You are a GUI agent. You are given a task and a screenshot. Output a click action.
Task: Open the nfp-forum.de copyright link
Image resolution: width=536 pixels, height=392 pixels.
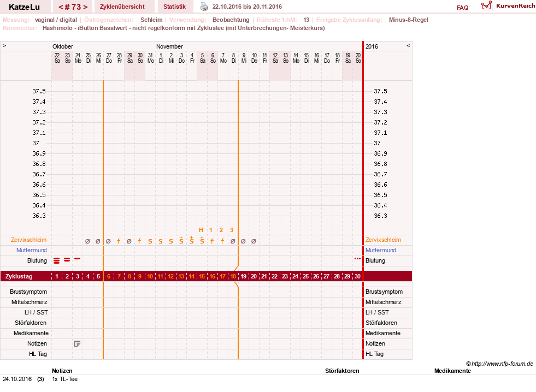click(x=500, y=364)
